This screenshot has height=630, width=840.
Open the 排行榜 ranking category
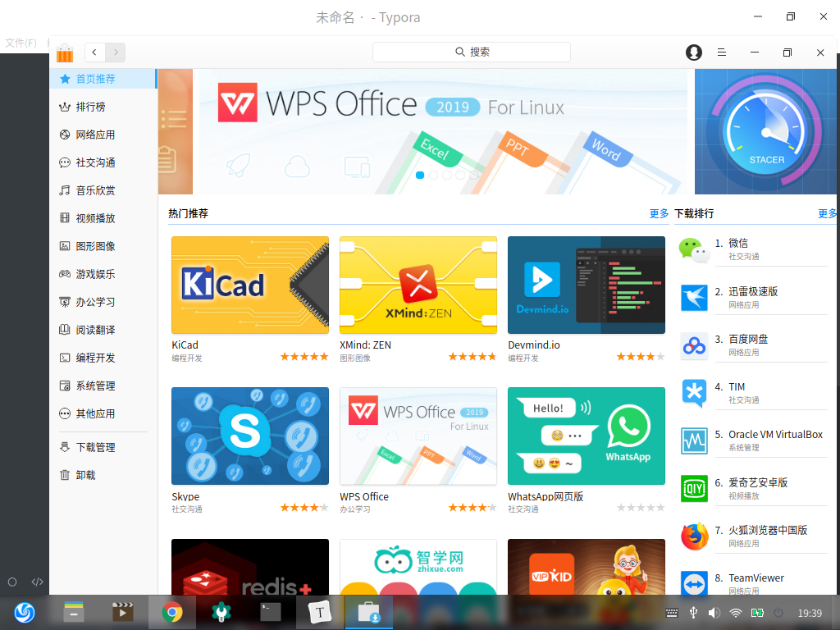(x=90, y=107)
